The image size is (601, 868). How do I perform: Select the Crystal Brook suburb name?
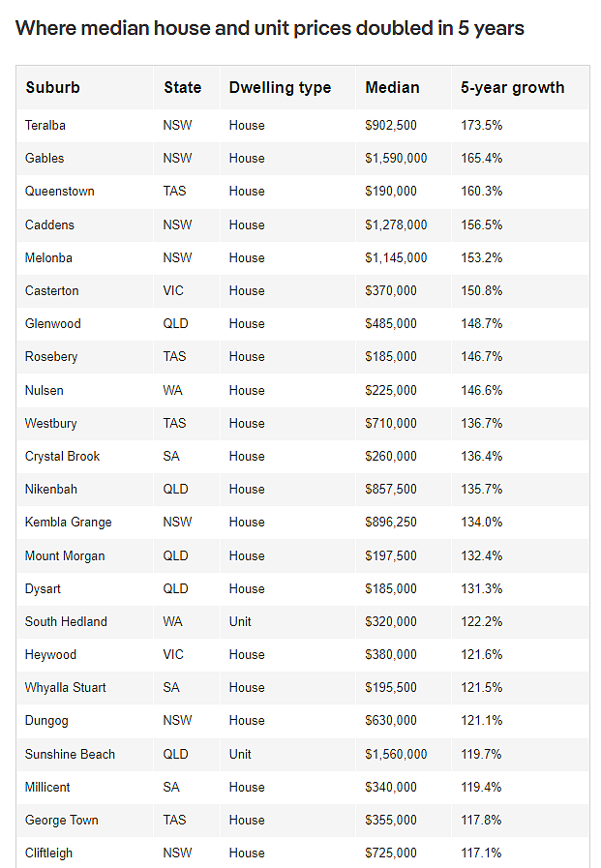tap(63, 456)
